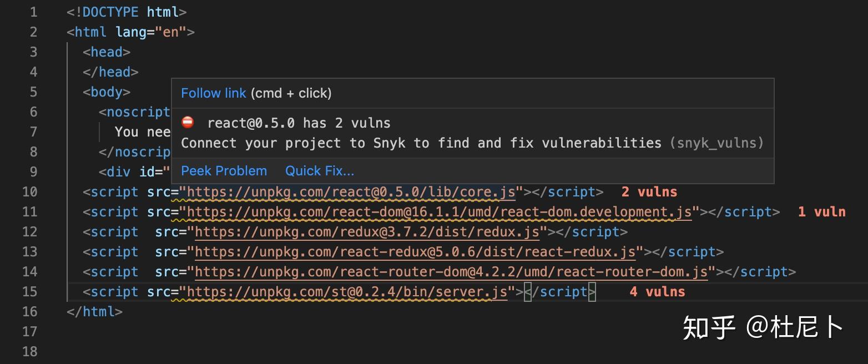
Task: Click the '1 vuln' annotation on line 11
Action: (822, 212)
